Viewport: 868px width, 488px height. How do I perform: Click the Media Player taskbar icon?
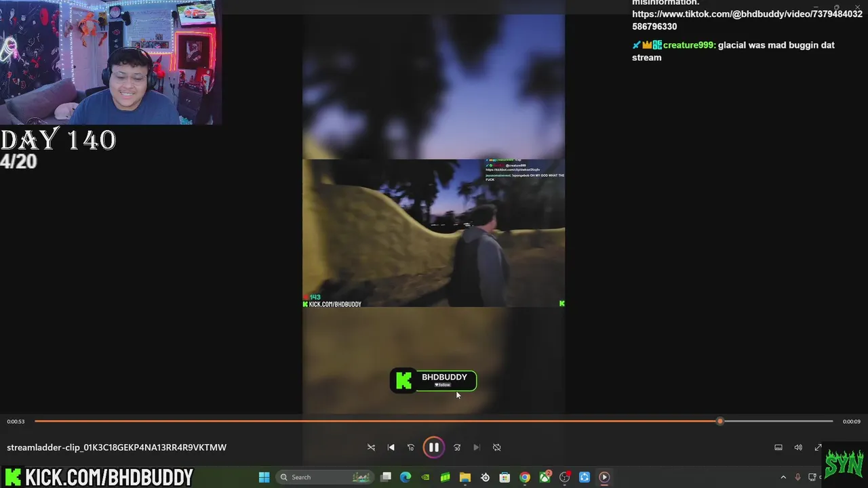[604, 477]
